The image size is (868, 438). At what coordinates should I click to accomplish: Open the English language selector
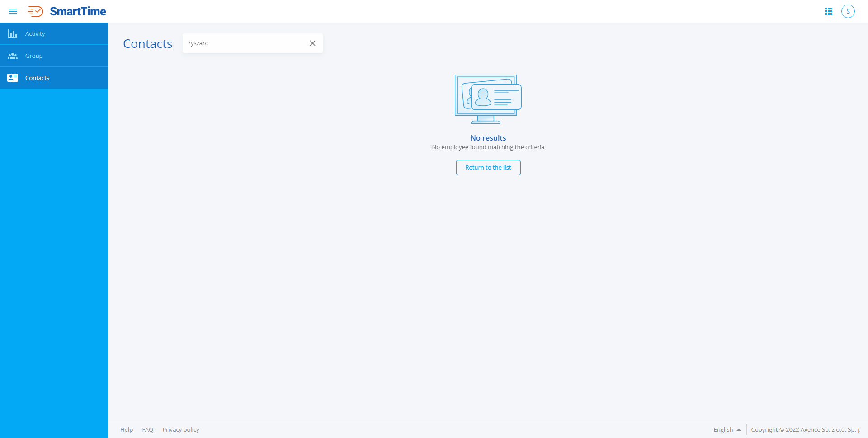723,430
